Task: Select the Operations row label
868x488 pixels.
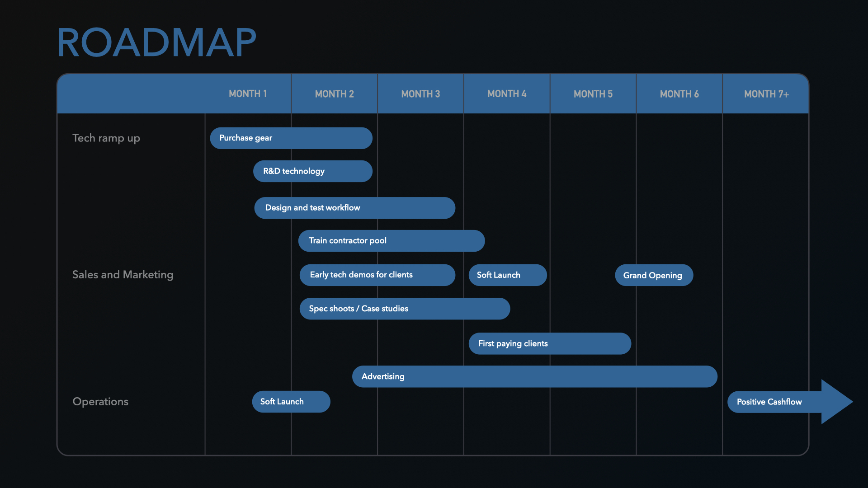Action: click(100, 402)
